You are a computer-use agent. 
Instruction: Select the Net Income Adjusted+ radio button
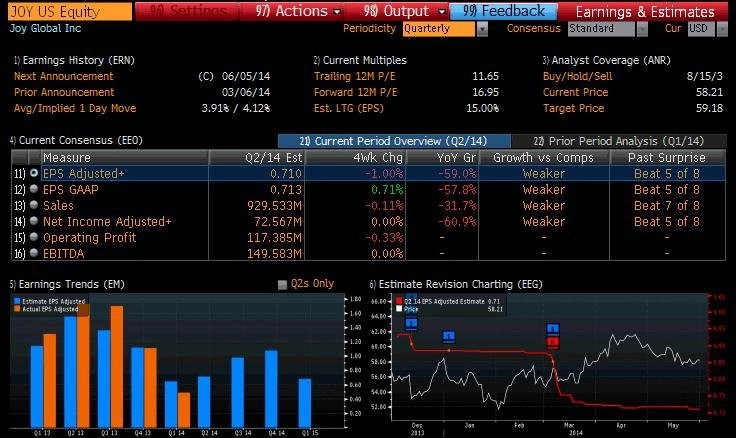(x=34, y=221)
